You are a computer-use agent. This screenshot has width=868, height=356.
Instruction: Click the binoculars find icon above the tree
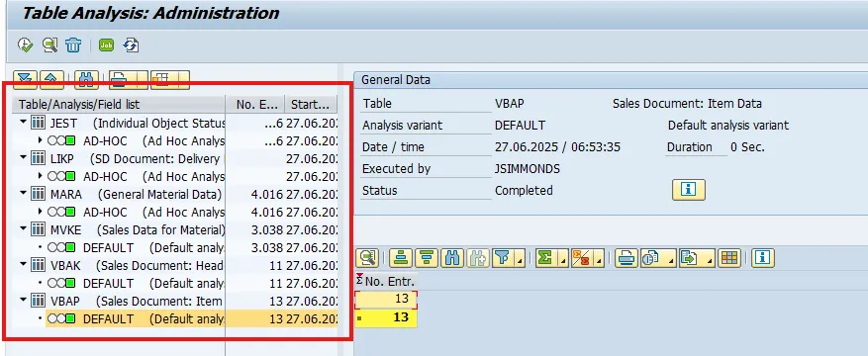(86, 79)
